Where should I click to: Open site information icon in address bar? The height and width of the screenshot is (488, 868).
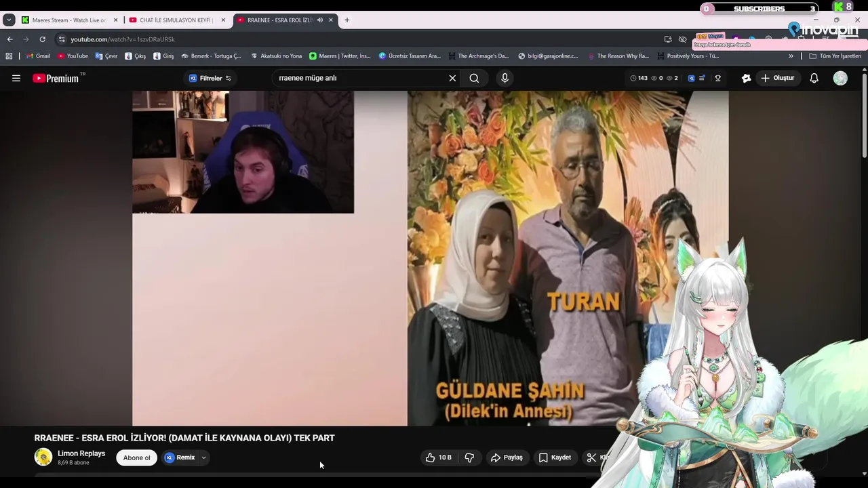tap(62, 39)
